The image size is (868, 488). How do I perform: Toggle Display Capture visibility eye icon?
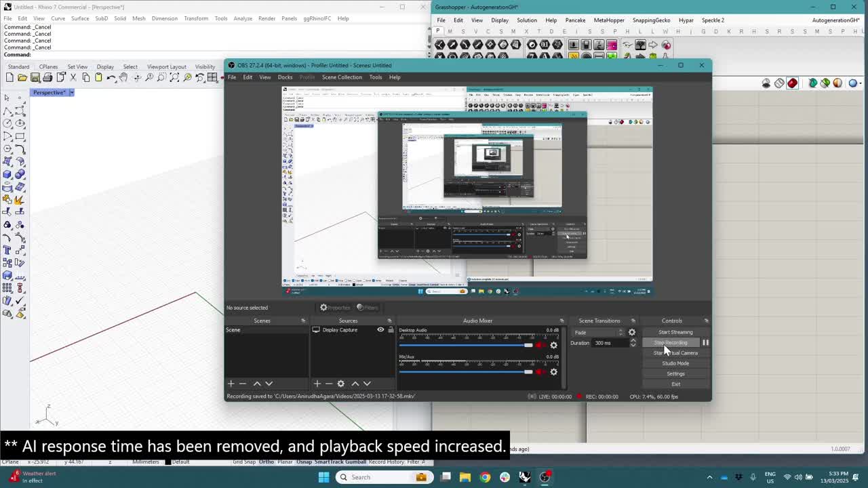click(x=380, y=330)
